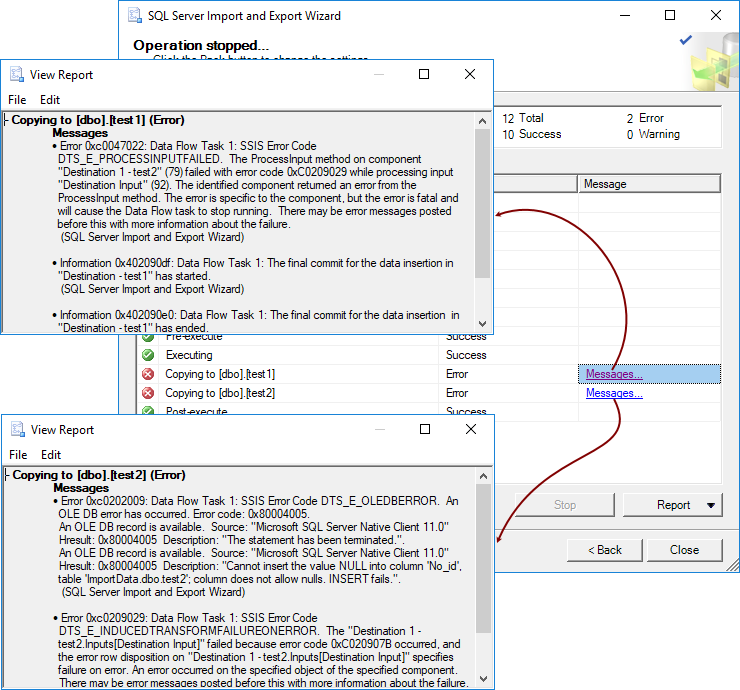The width and height of the screenshot is (740, 690).
Task: Click Error status of Copying to [dbo].[test2] row
Action: (457, 393)
